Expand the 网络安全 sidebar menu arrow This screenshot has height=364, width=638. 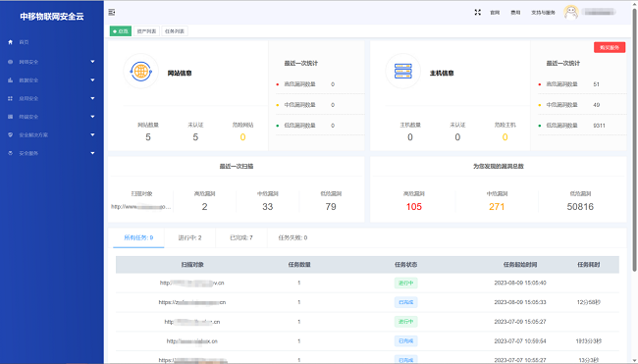click(x=92, y=62)
